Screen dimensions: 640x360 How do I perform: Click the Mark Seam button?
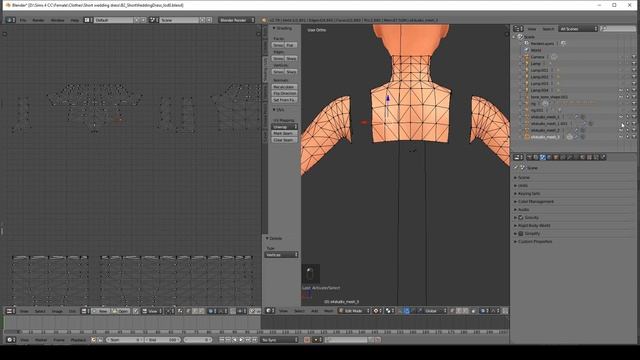click(x=283, y=133)
